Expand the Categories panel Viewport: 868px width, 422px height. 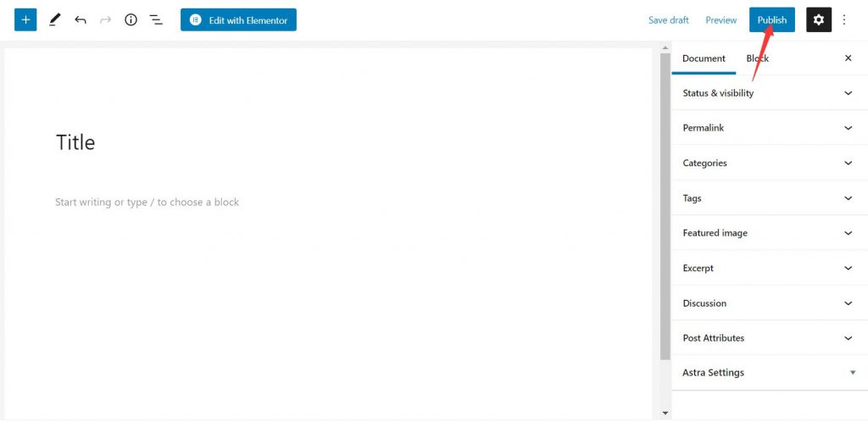click(767, 163)
